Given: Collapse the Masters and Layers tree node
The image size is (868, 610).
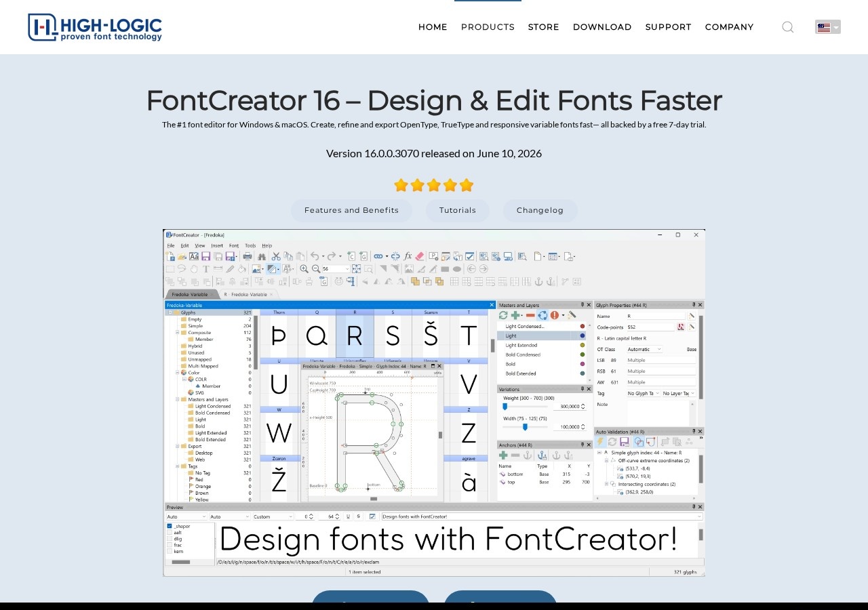Looking at the screenshot, I should [x=177, y=399].
